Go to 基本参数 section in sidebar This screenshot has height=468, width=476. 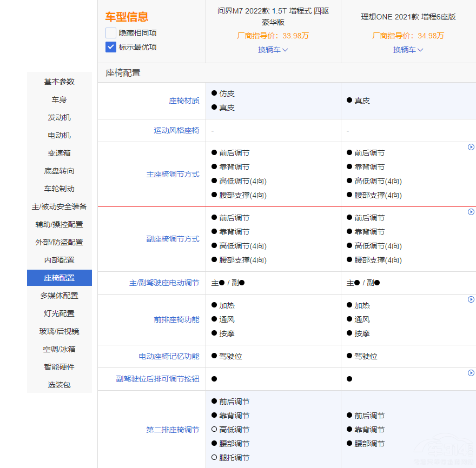click(59, 82)
